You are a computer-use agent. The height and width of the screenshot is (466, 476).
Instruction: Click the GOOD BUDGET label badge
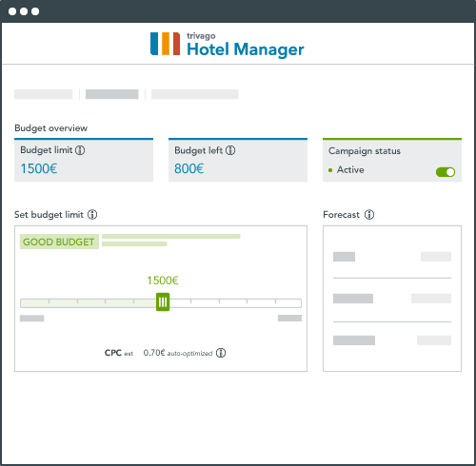[x=59, y=242]
